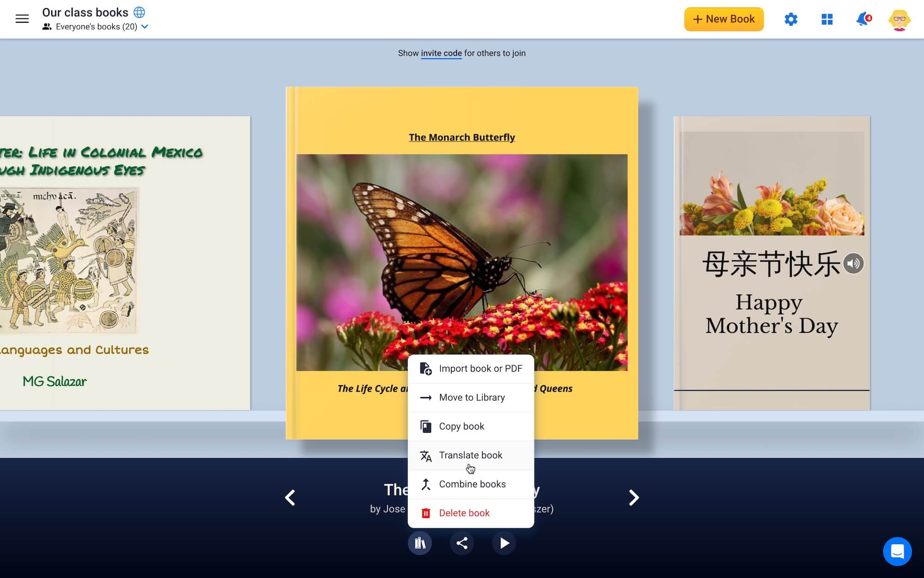Screen dimensions: 924x578
Task: Switch to grid view of books
Action: tap(827, 19)
